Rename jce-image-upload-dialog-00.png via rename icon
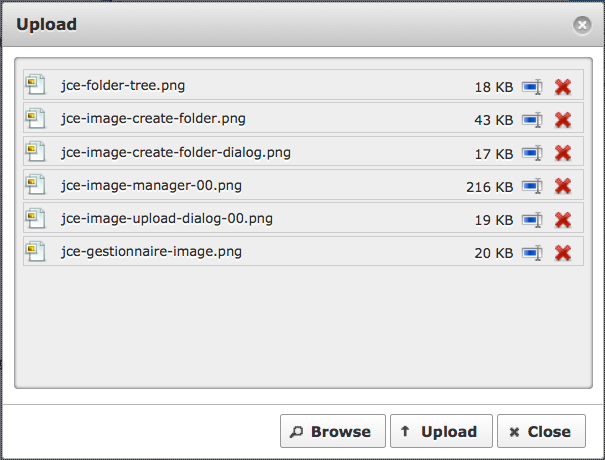 coord(532,220)
